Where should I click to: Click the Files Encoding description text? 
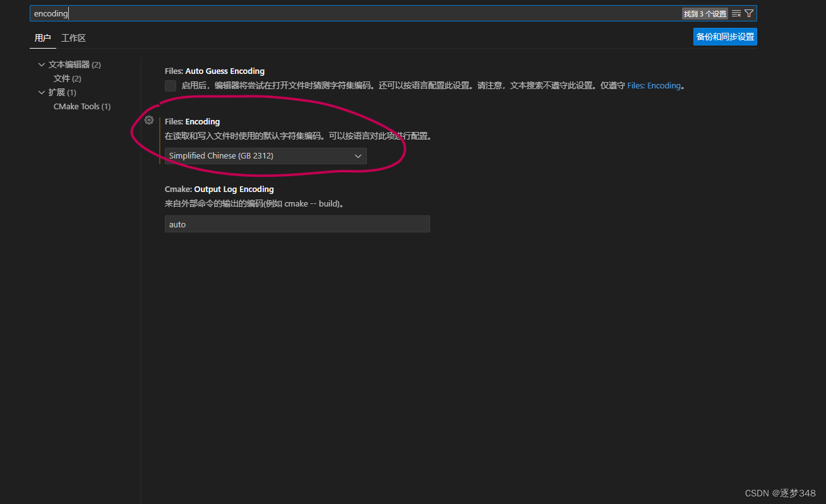tap(300, 136)
